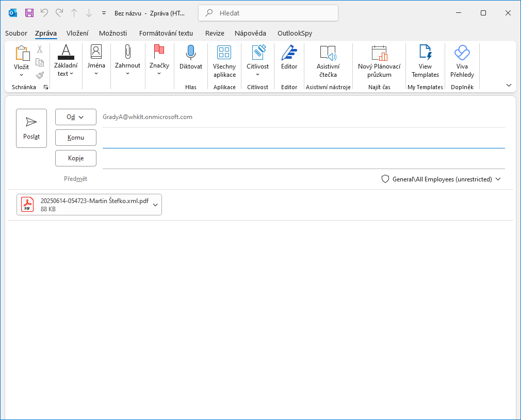Click the Save icon in quick access toolbar
Screen dimensions: 521x420
click(x=29, y=13)
